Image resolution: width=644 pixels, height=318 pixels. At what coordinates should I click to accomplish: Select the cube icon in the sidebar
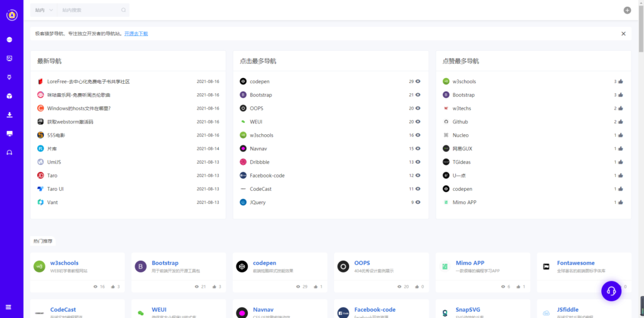[9, 96]
